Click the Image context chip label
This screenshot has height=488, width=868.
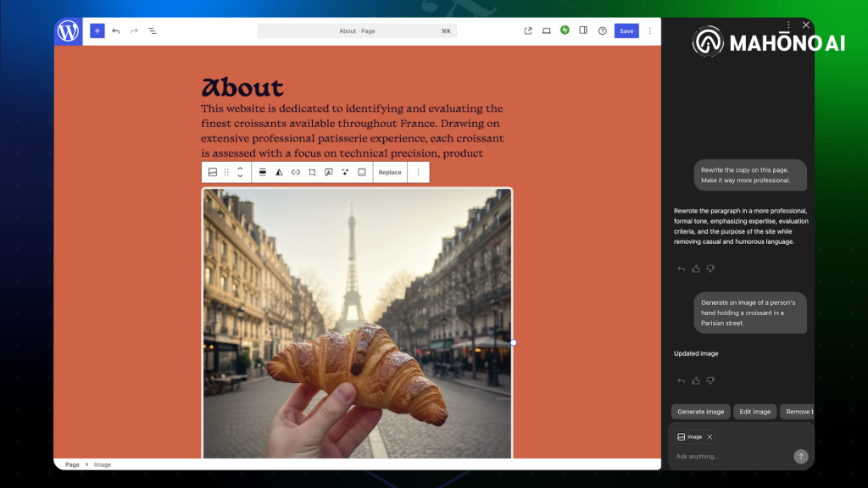coord(695,437)
